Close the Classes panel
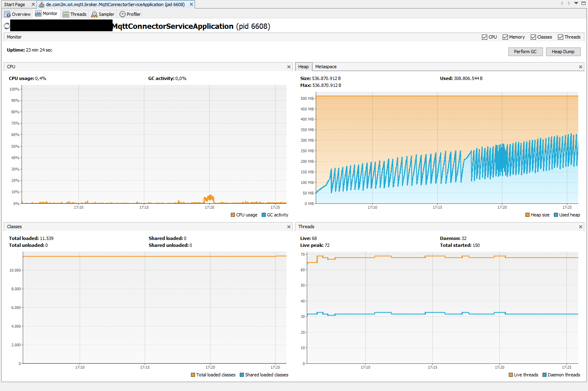This screenshot has height=391, width=588. coord(289,227)
